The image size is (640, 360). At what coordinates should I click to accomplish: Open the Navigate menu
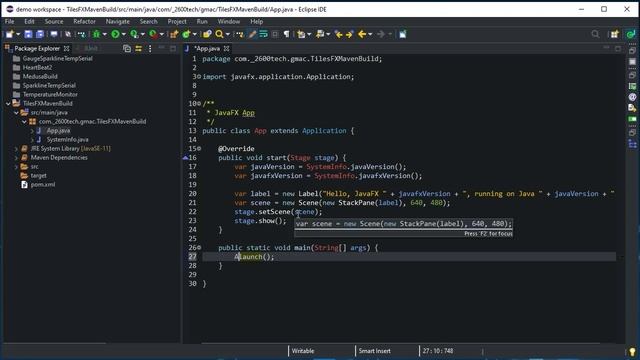click(118, 22)
